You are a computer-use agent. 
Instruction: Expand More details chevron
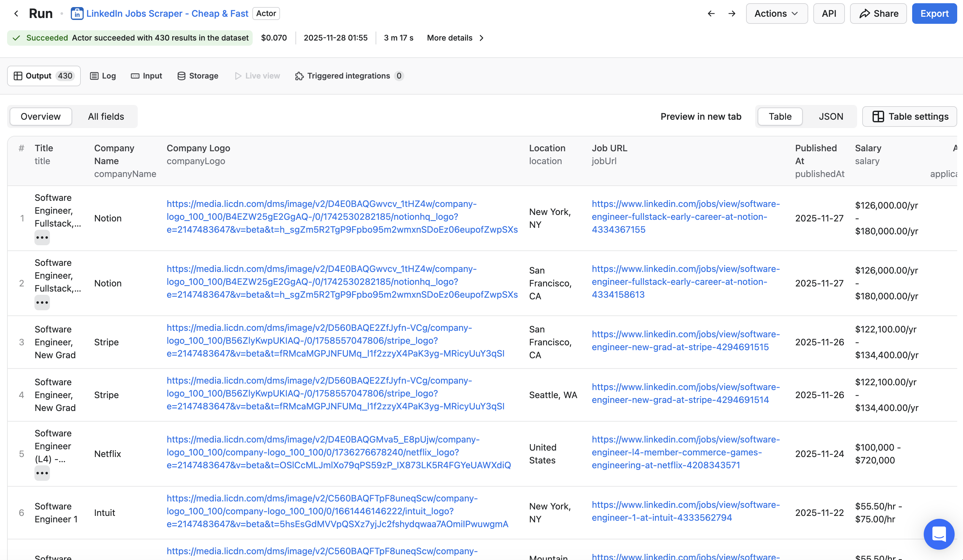click(481, 38)
